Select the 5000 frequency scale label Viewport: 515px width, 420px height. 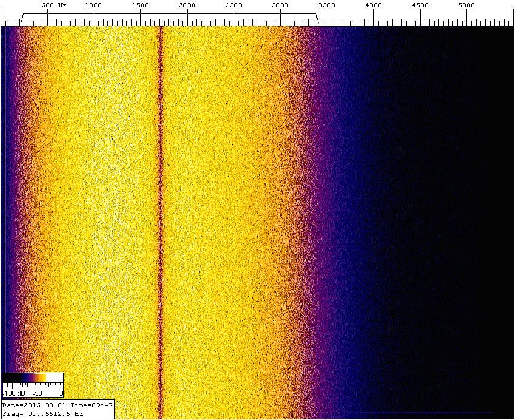467,5
